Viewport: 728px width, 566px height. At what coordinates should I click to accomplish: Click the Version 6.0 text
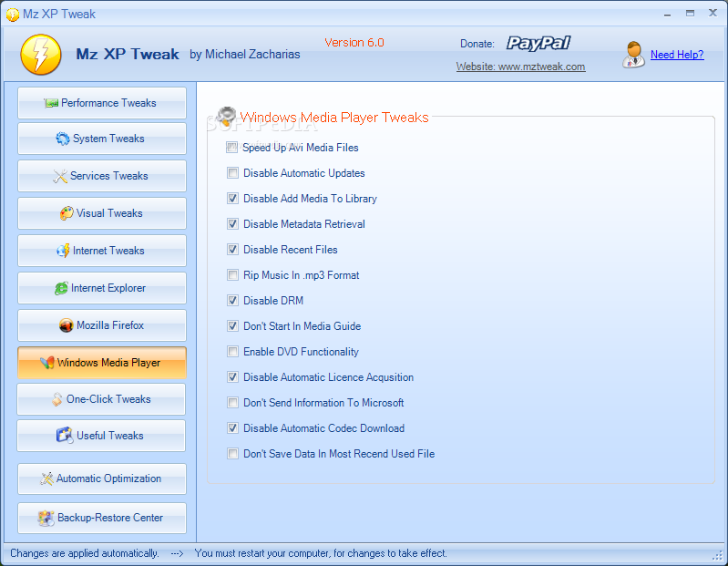point(354,43)
